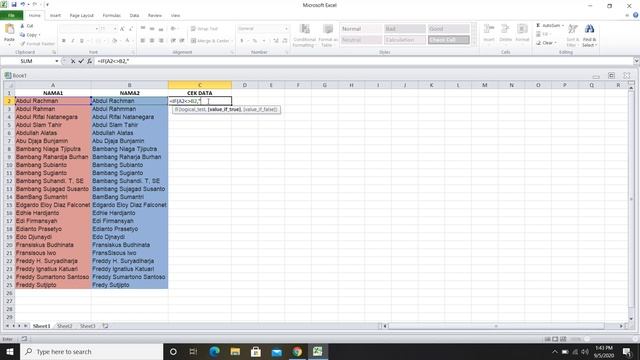Viewport: 640px width, 360px height.
Task: Switch to the Formulas ribbon tab
Action: [111, 16]
